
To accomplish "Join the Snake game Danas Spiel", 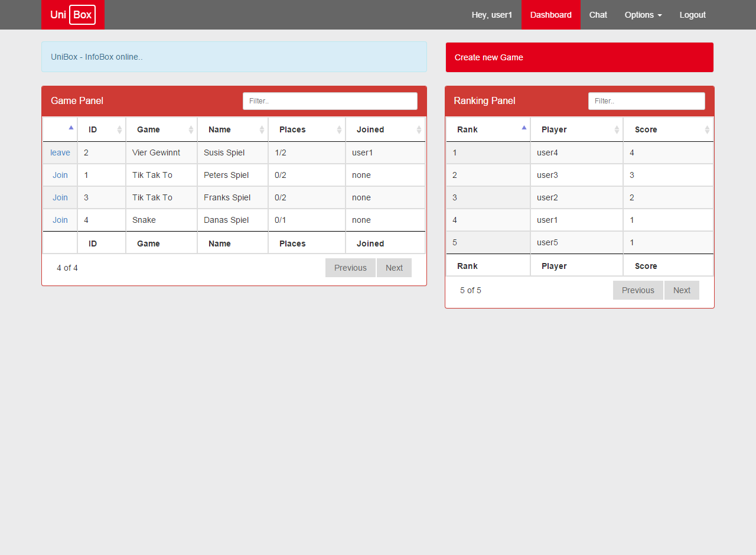I will [60, 220].
